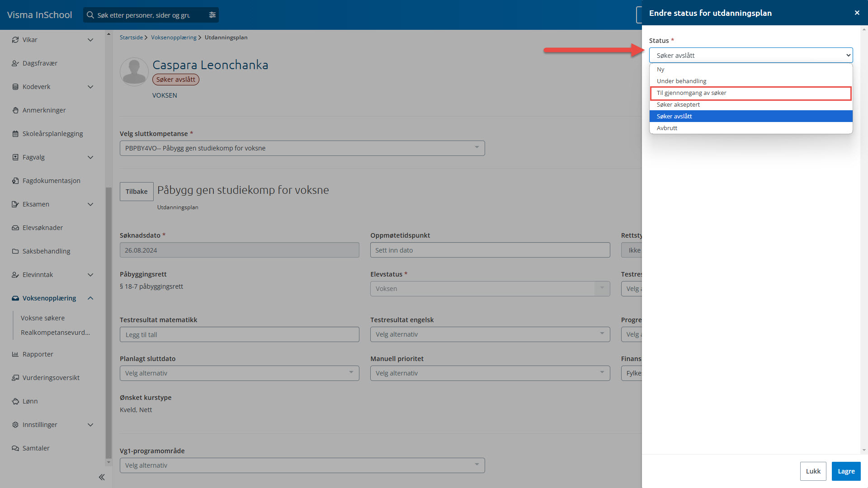Click the Anmerkninger hand icon
Screen dimensions: 868x488
point(15,110)
